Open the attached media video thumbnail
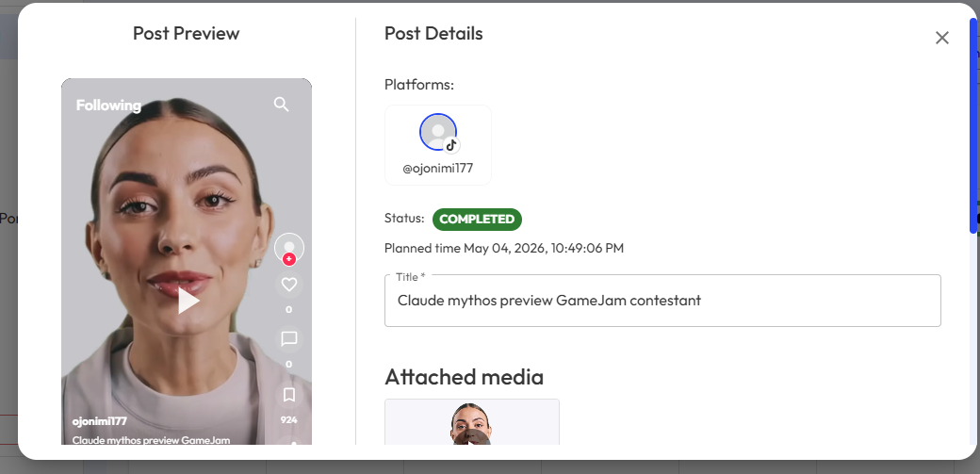 click(472, 422)
